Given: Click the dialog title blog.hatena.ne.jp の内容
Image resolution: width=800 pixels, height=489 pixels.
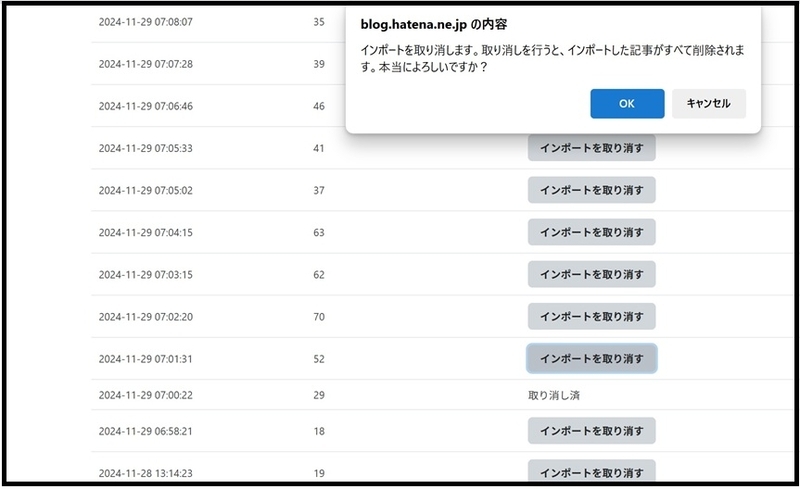Looking at the screenshot, I should (434, 24).
